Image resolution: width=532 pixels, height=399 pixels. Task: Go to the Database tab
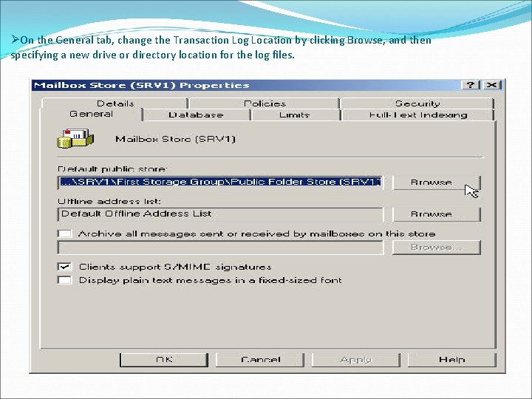click(x=196, y=115)
